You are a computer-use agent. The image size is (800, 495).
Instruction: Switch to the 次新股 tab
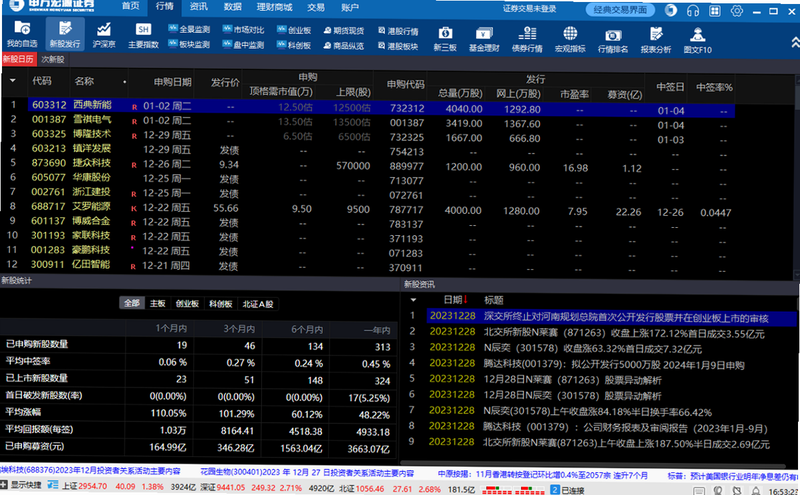click(x=53, y=59)
